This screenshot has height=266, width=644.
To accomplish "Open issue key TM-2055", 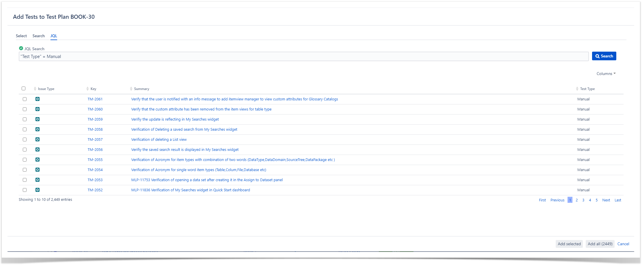I will point(95,160).
